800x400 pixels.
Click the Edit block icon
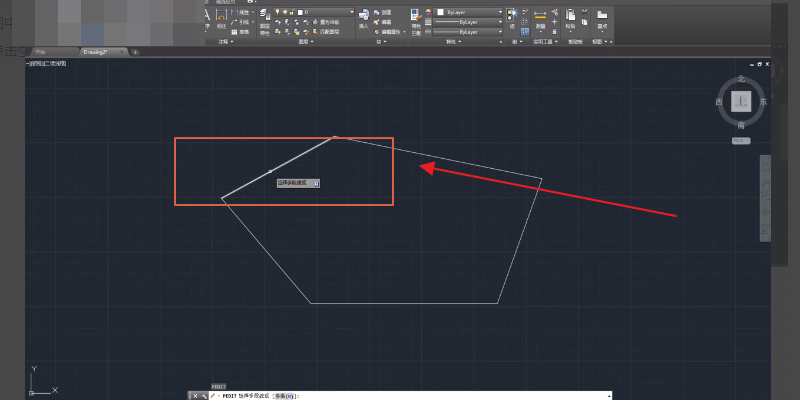coord(377,22)
